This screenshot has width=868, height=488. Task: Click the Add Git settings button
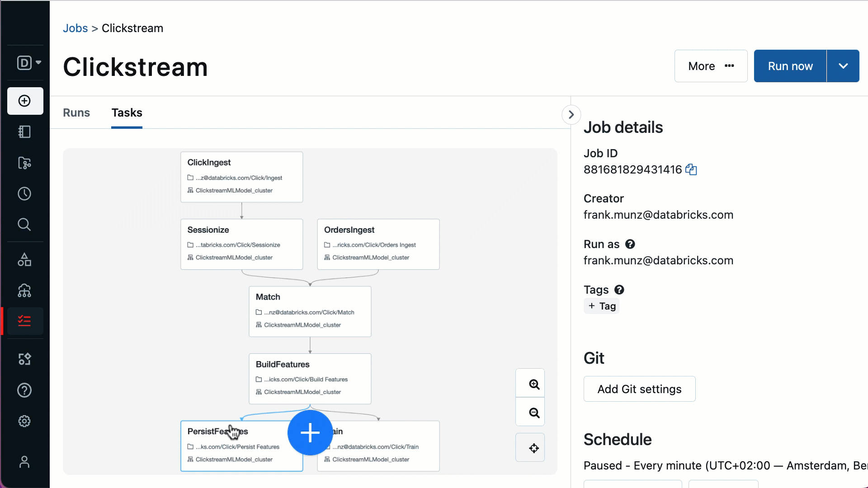point(639,389)
